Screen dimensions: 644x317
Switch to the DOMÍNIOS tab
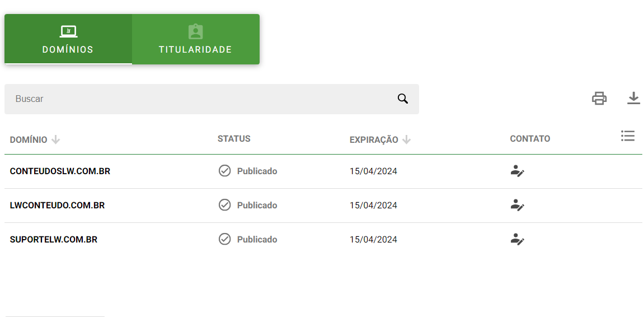pyautogui.click(x=68, y=39)
